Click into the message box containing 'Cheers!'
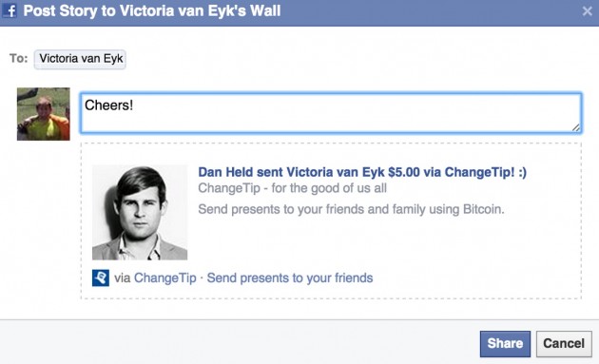Screen dimensions: 599x364 click(331, 113)
